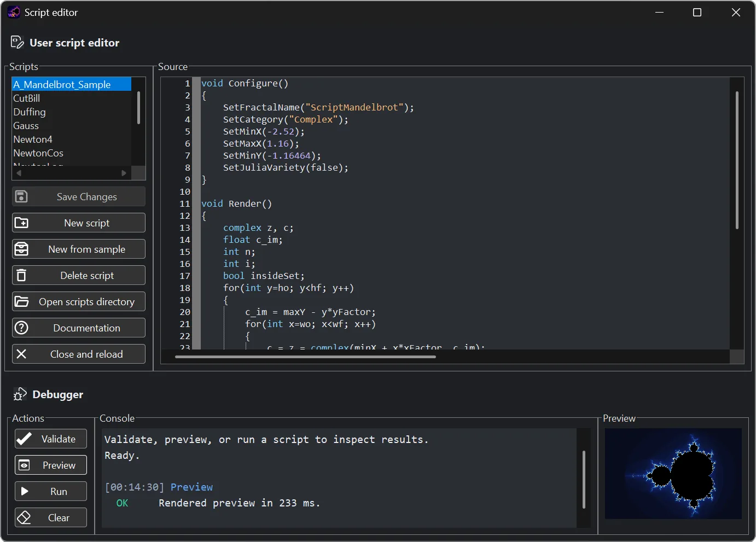
Task: Click the bool insideSet declaration
Action: click(264, 276)
